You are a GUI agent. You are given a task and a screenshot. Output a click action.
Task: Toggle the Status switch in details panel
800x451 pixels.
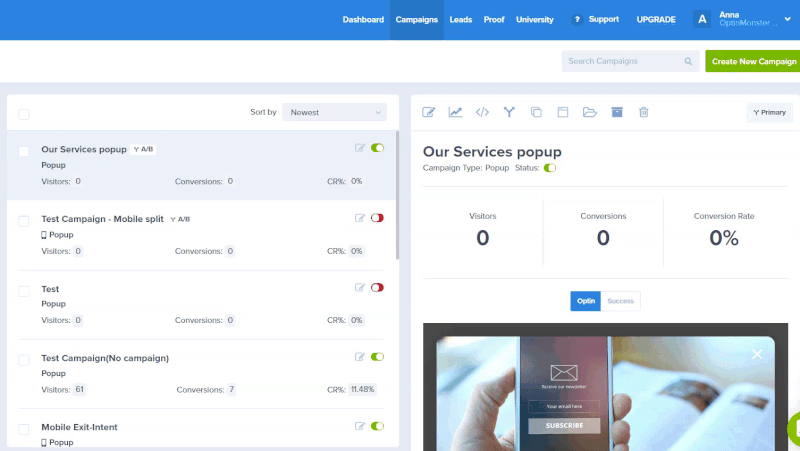[550, 168]
